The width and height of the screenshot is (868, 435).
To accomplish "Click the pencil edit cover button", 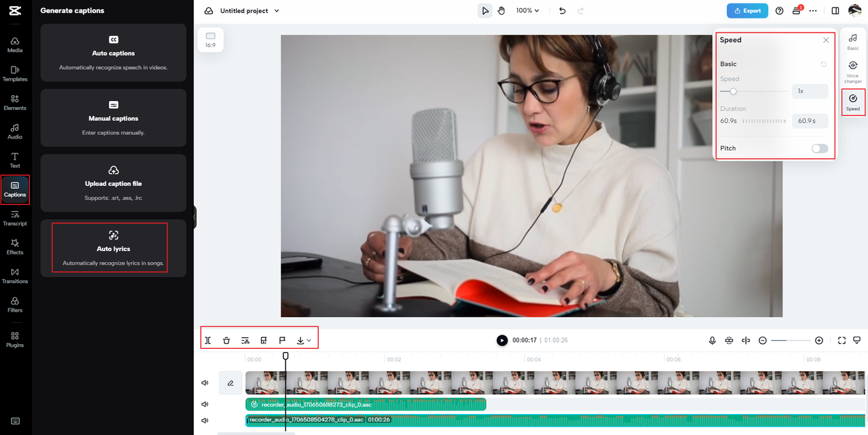I will click(x=231, y=383).
